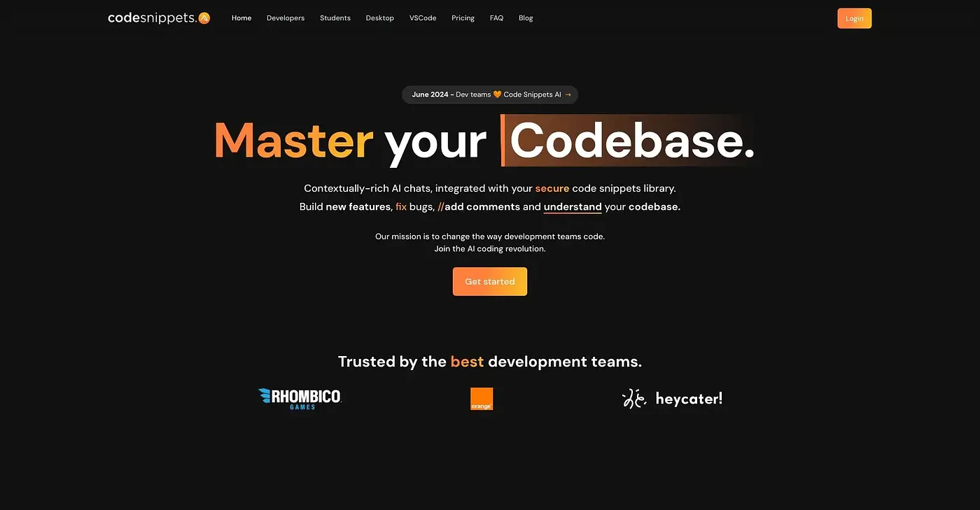The height and width of the screenshot is (510, 980).
Task: Click the 'Master your Codebase.' headline
Action: click(484, 141)
